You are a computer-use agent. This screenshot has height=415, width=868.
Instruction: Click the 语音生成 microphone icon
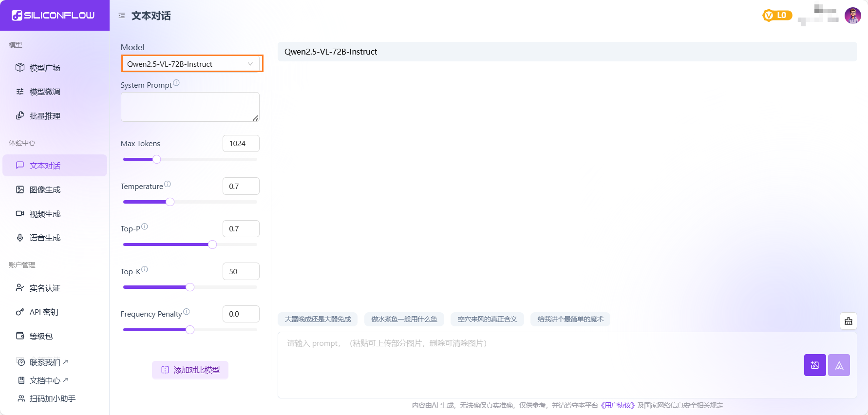click(x=20, y=238)
